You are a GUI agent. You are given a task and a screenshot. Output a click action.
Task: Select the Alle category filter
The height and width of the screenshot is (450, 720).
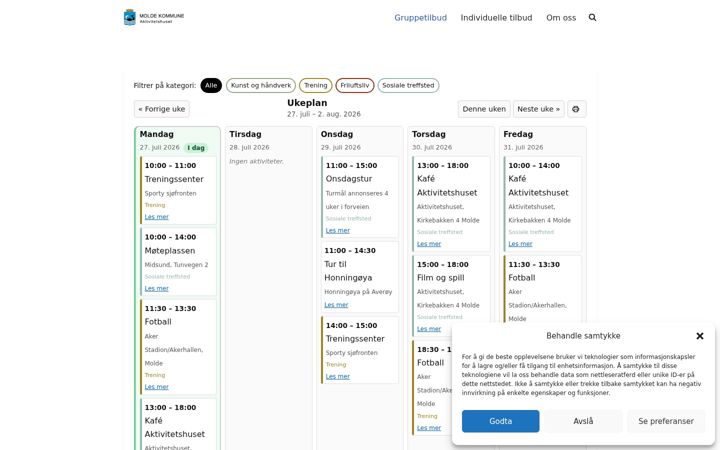(211, 85)
